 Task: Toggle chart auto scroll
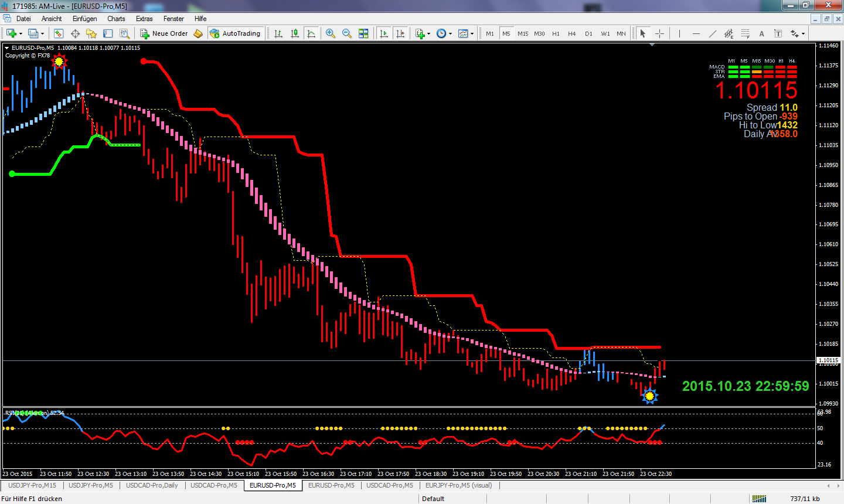[384, 33]
